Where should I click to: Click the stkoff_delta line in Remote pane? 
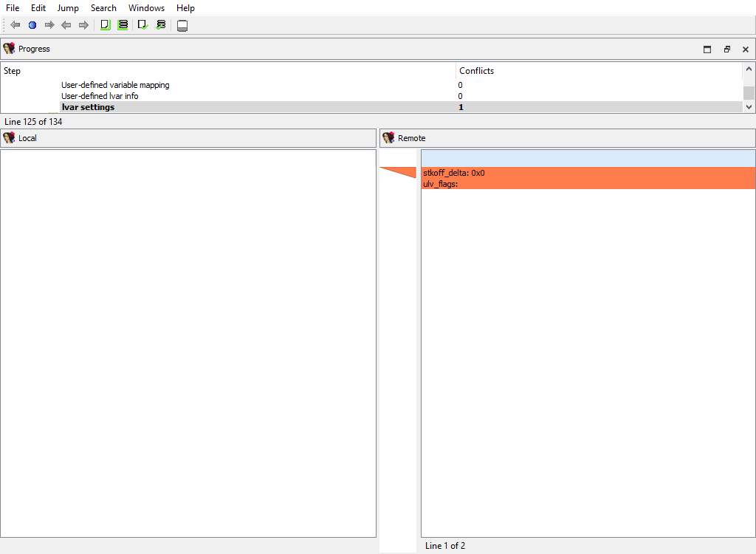tap(454, 173)
